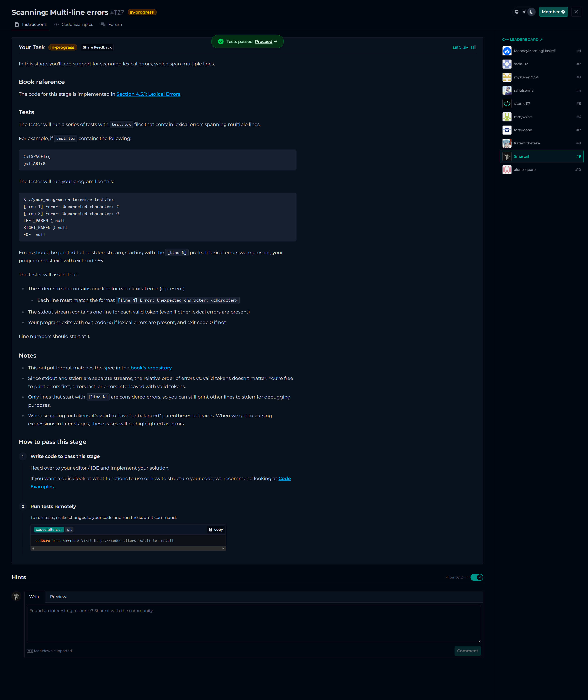This screenshot has height=700, width=588.
Task: Switch to system theme monitor icon
Action: 517,12
